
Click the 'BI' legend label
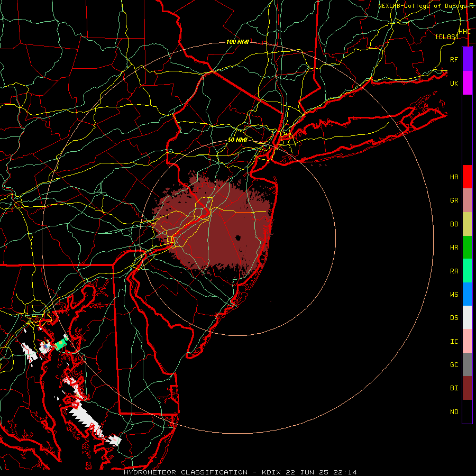tap(454, 388)
